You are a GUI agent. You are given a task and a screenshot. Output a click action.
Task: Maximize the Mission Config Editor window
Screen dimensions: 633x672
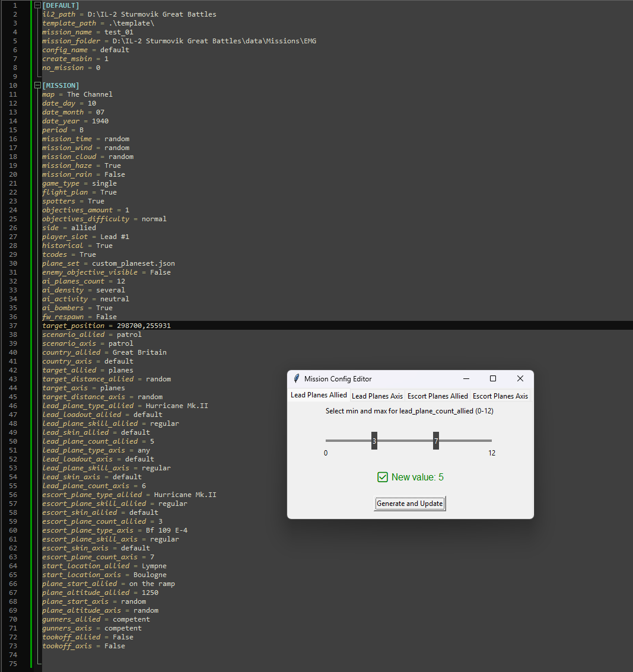(x=493, y=378)
